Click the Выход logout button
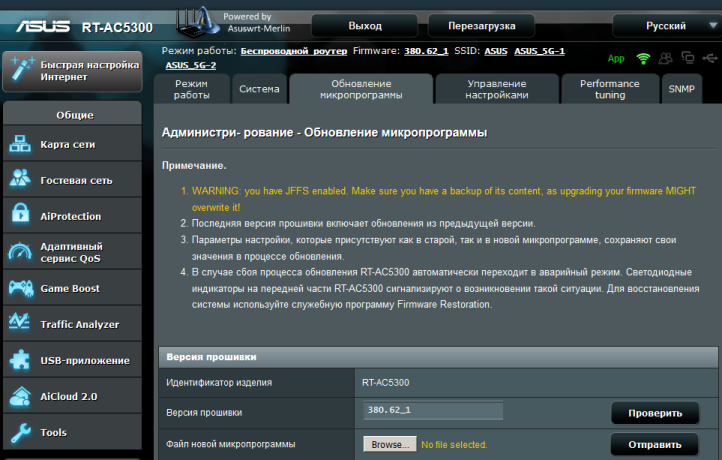This screenshot has height=460, width=722. tap(365, 26)
